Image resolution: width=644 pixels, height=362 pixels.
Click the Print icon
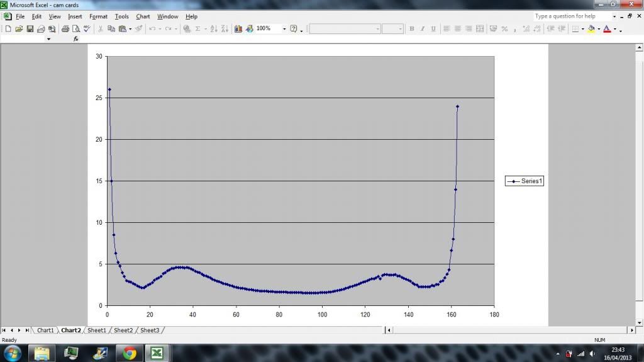point(65,29)
